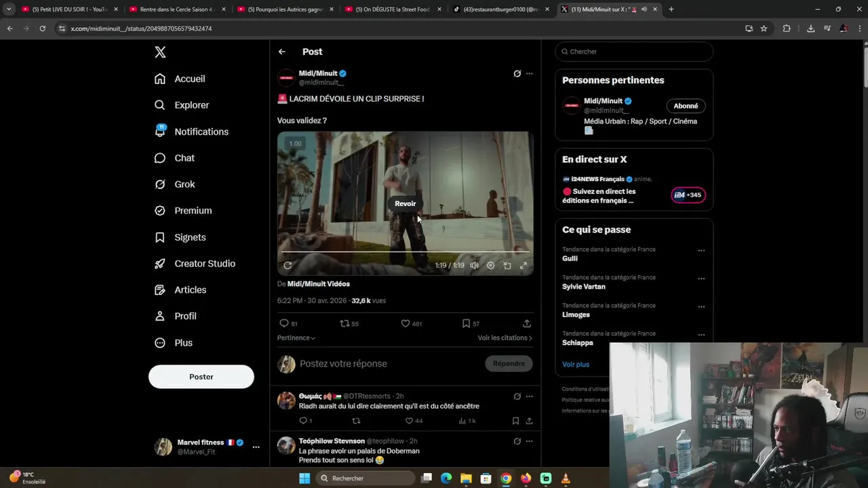Open File Explorer from the taskbar

click(466, 479)
